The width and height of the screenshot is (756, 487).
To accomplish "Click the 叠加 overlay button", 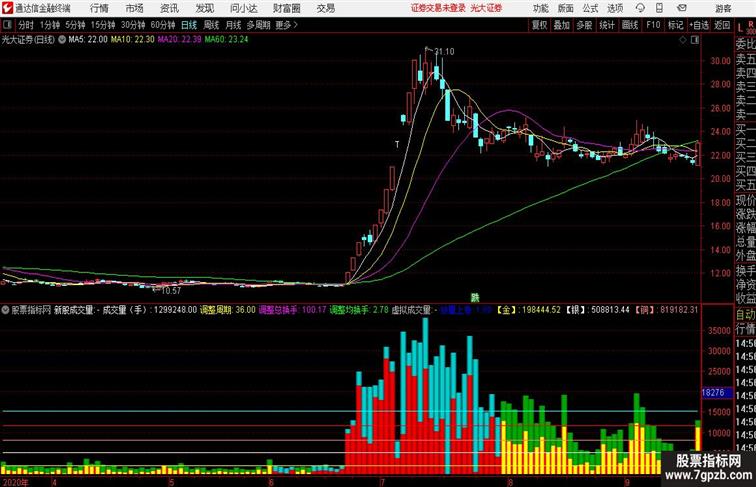I will (562, 25).
